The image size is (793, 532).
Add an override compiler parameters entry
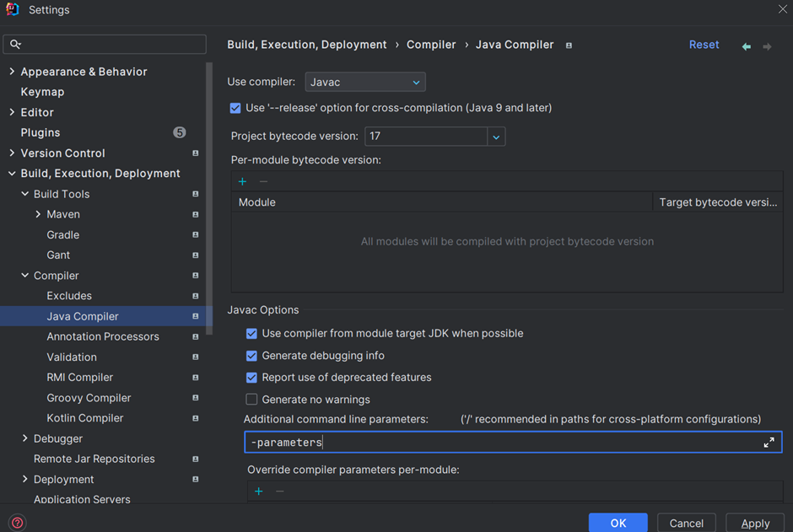pyautogui.click(x=258, y=491)
